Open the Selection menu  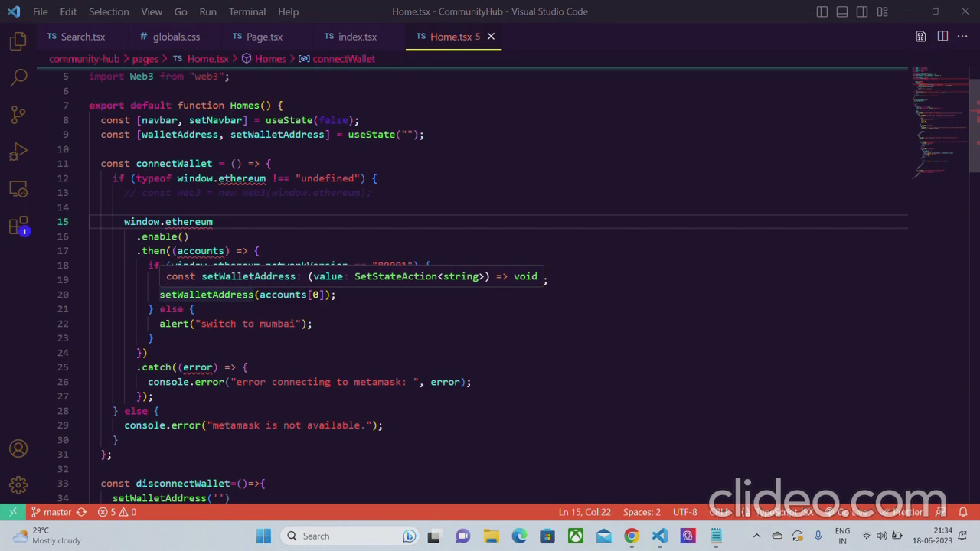point(109,11)
